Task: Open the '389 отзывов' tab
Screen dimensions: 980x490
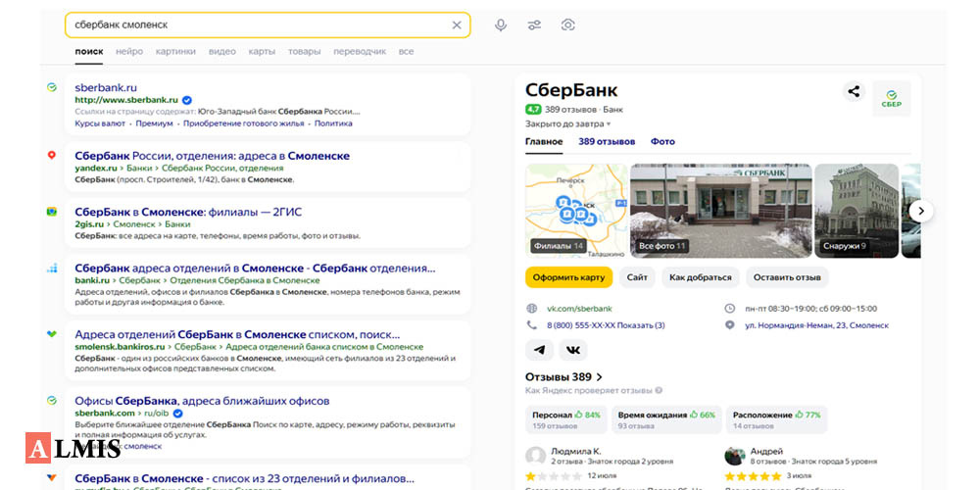Action: (607, 142)
